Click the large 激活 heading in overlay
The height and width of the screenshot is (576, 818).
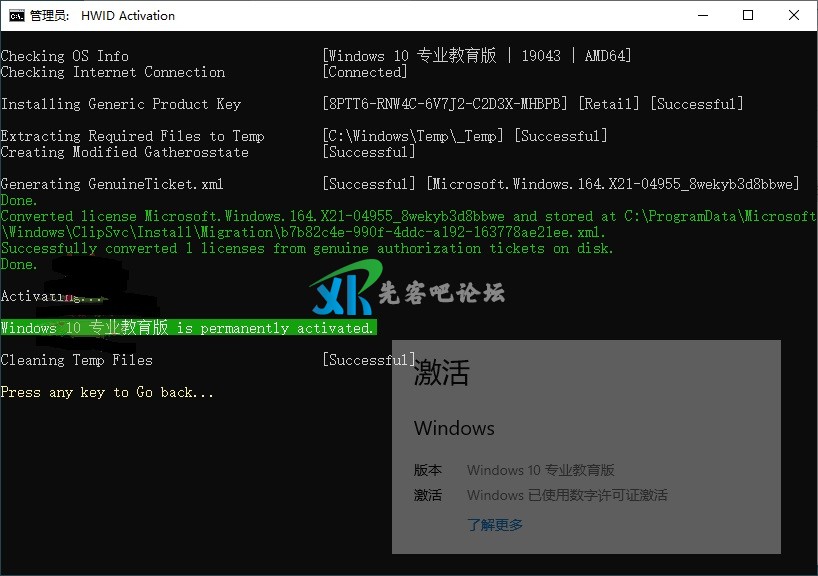coord(441,374)
